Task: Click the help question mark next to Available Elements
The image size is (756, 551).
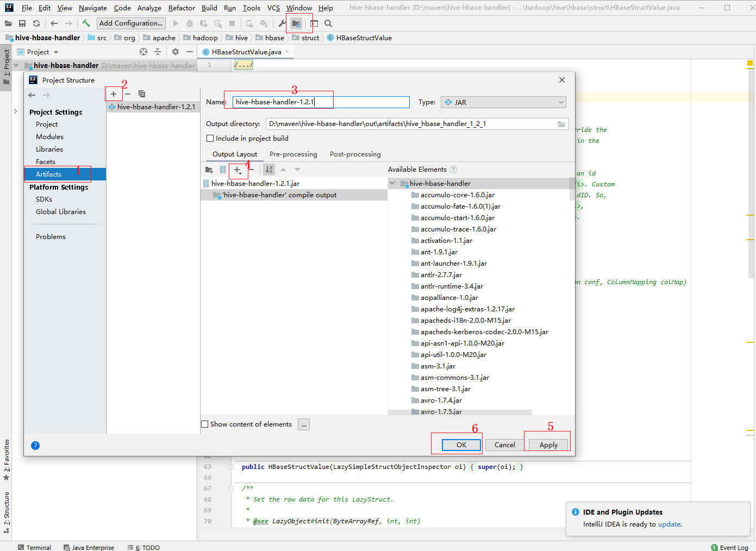Action: tap(453, 170)
